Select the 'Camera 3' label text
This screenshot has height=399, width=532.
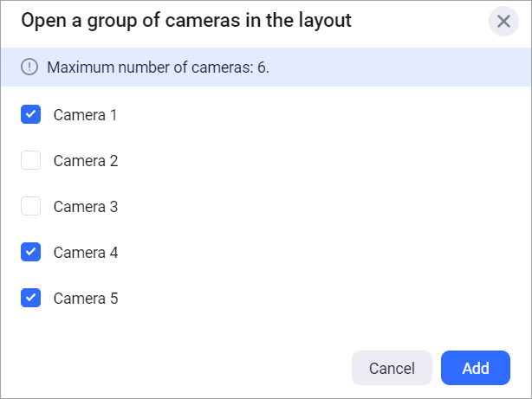[85, 206]
